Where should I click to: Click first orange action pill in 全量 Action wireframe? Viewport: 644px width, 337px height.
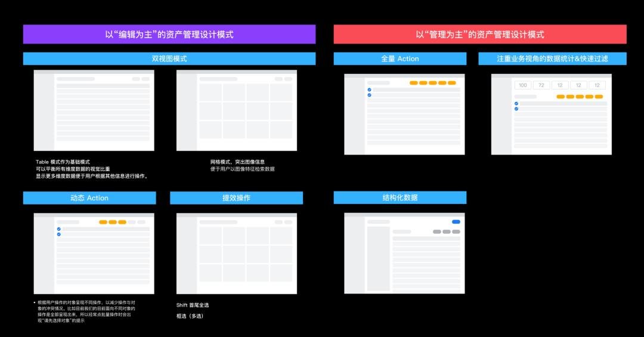coord(413,83)
